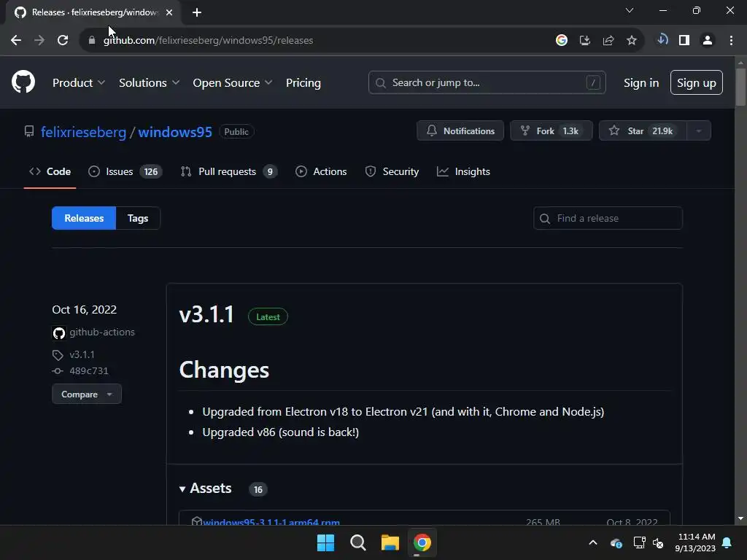Viewport: 747px width, 560px height.
Task: Open the star lists dropdown arrow
Action: (x=699, y=131)
